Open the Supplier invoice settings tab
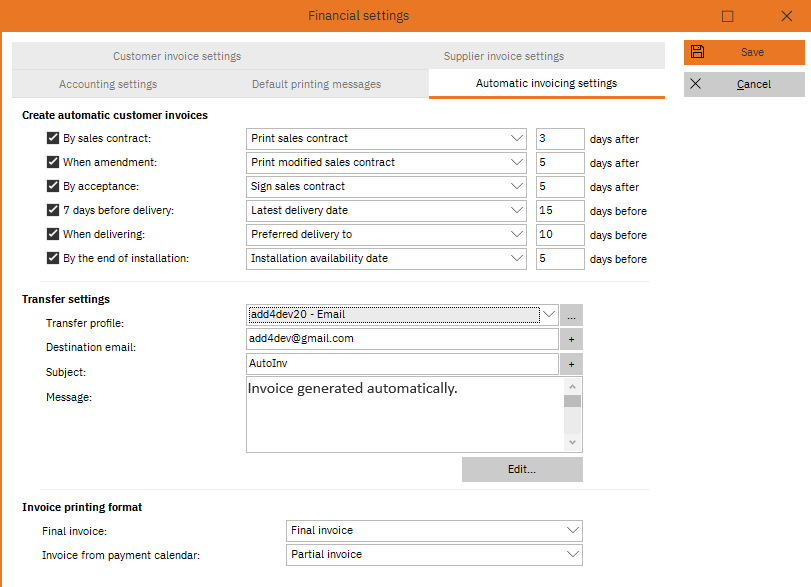 click(505, 56)
